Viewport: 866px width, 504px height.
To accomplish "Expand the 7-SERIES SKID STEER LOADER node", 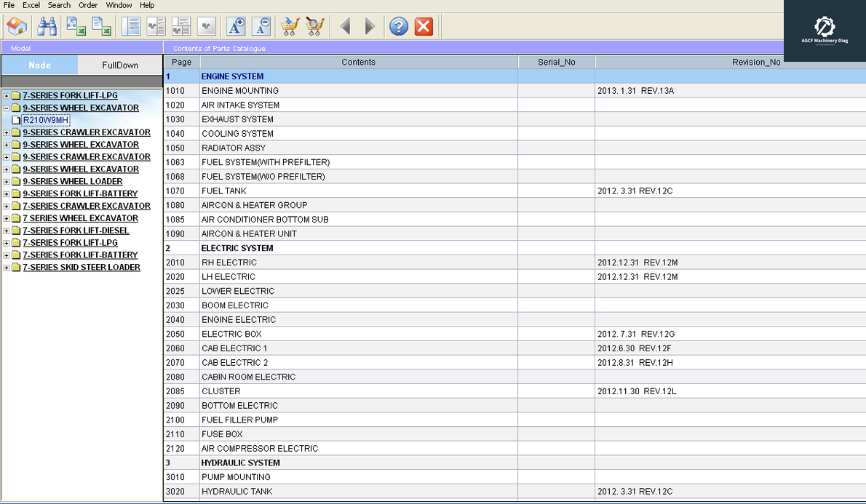I will (x=6, y=267).
